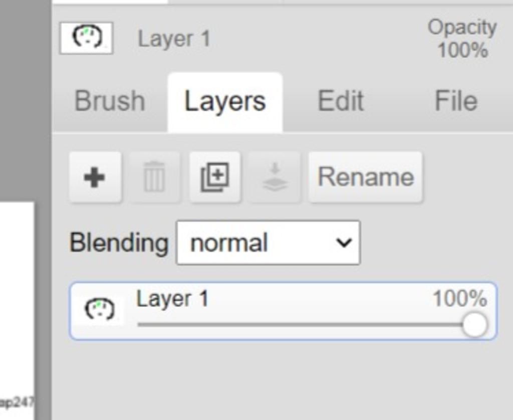Select the Layers tab
Screen dimensions: 513x420
click(225, 101)
